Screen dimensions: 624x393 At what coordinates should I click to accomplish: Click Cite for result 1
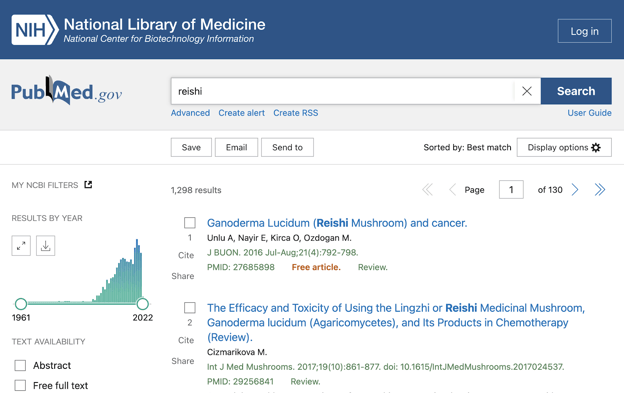pyautogui.click(x=186, y=255)
